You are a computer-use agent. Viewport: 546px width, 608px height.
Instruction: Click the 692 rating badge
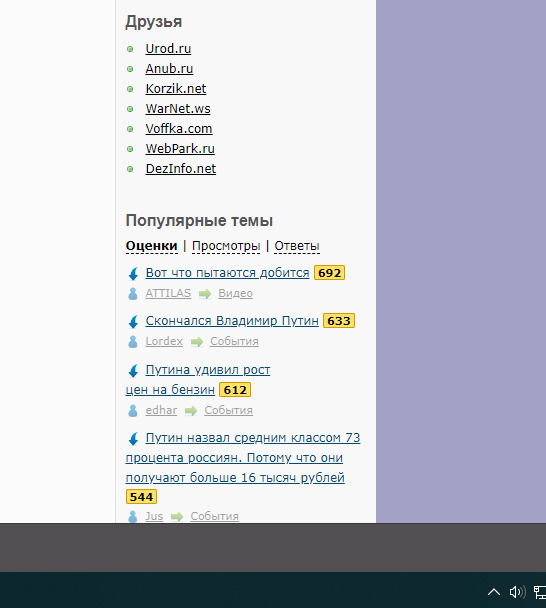(329, 273)
